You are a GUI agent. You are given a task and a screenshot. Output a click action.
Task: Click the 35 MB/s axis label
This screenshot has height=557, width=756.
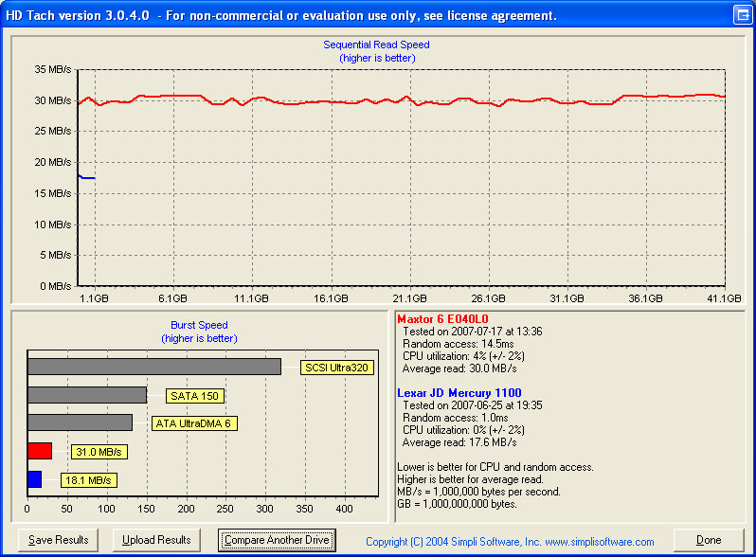[x=52, y=69]
